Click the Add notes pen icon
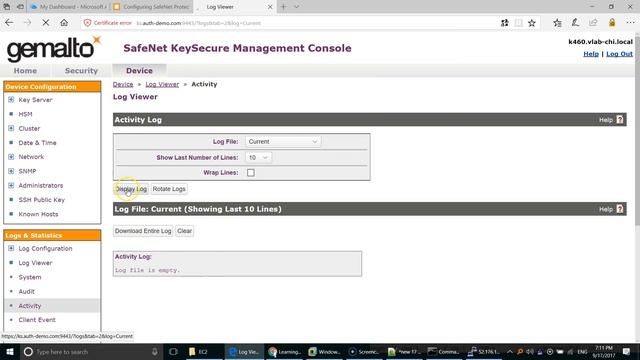The width and height of the screenshot is (640, 360). [575, 23]
